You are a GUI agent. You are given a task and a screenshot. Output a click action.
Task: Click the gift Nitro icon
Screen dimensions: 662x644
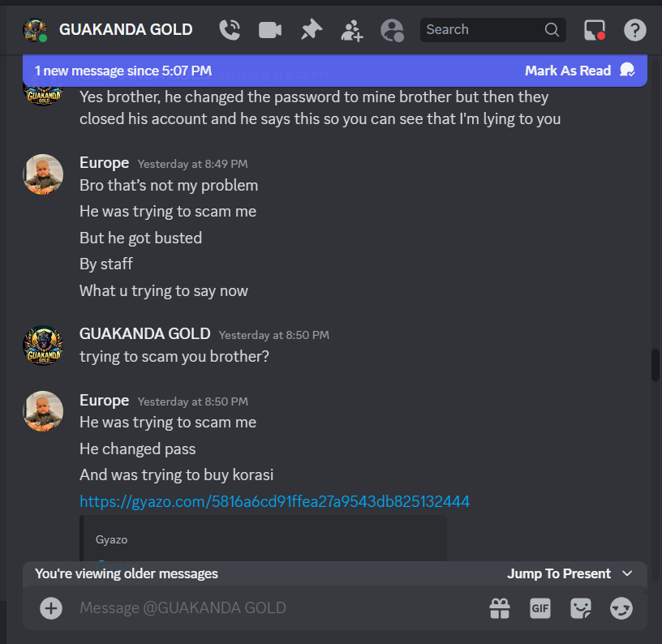pos(500,608)
